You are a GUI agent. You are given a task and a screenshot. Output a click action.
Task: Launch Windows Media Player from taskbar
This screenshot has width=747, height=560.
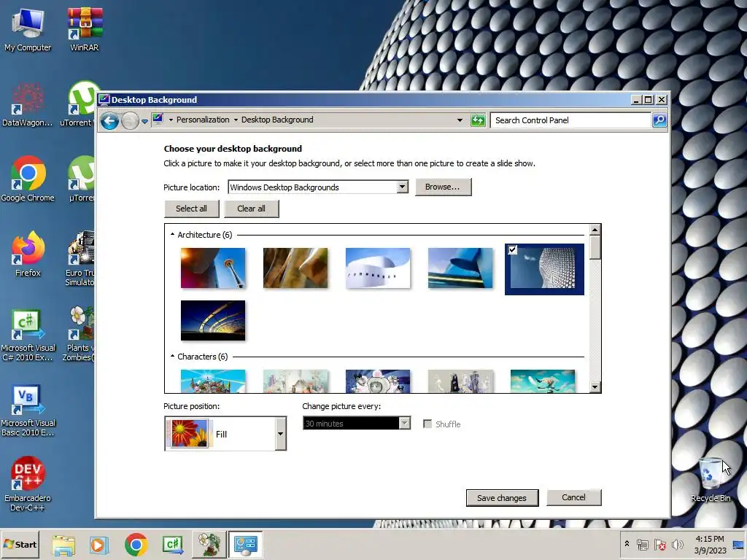(99, 545)
